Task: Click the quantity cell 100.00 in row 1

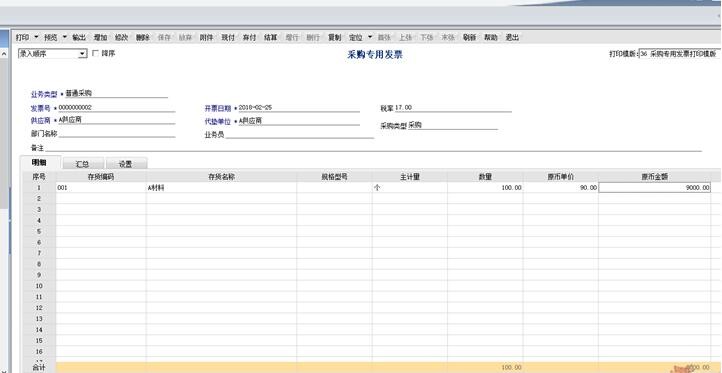Action: 485,187
